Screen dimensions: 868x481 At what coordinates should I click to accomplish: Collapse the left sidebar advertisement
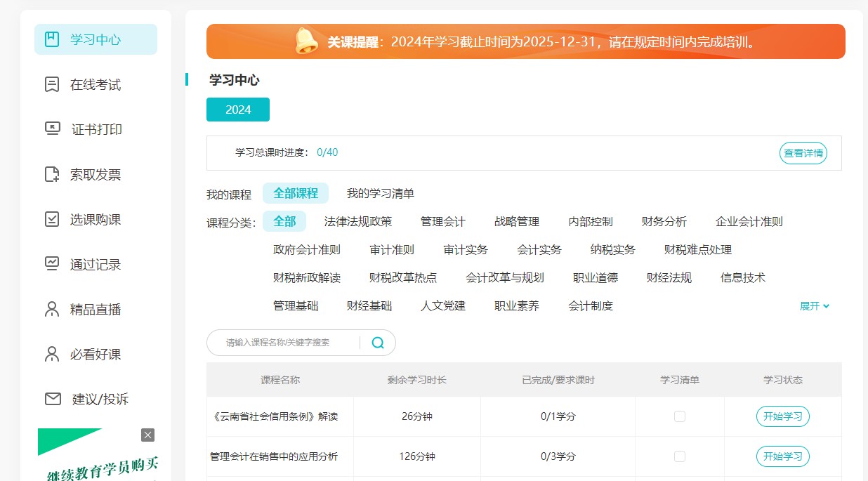point(147,435)
